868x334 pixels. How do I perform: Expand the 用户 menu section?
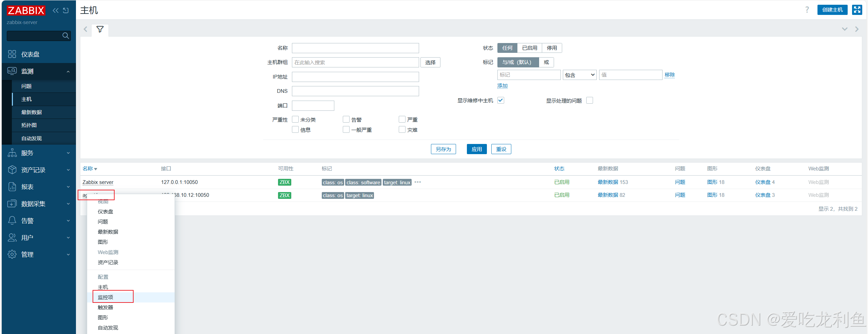point(68,238)
